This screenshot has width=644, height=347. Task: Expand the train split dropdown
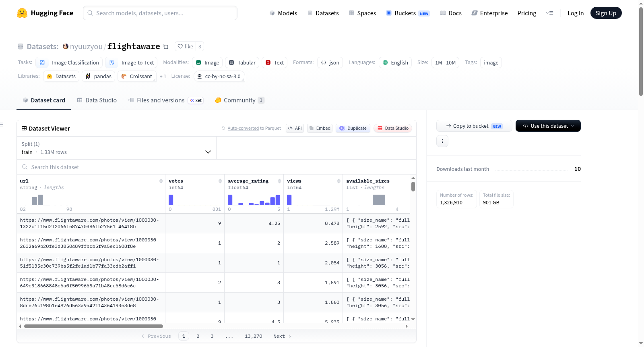(116, 148)
